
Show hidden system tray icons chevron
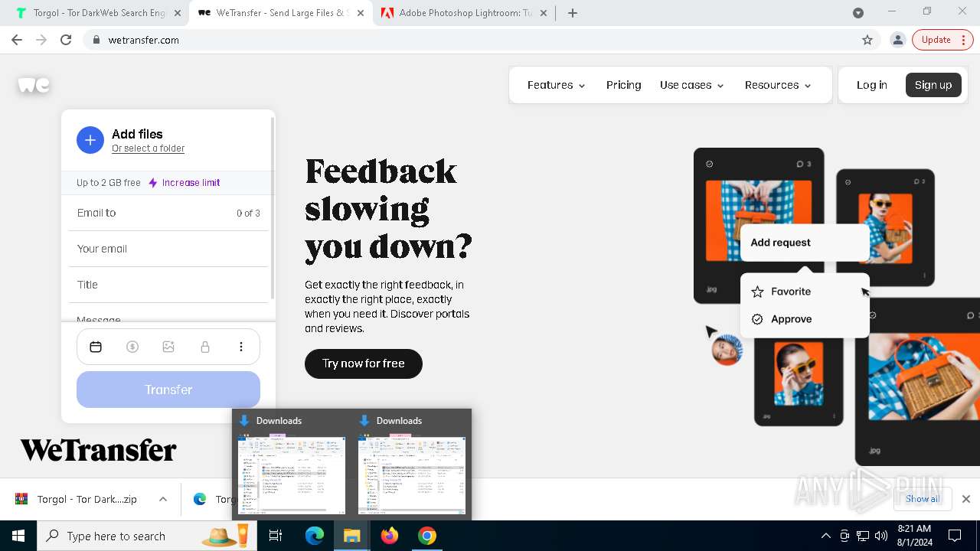tap(826, 536)
